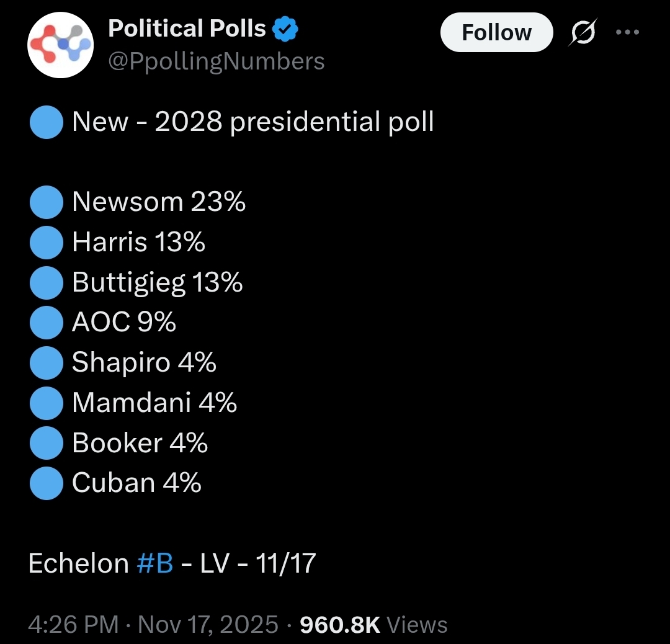Viewport: 670px width, 644px height.
Task: Click the blue circle next to Newsom
Action: pos(46,202)
